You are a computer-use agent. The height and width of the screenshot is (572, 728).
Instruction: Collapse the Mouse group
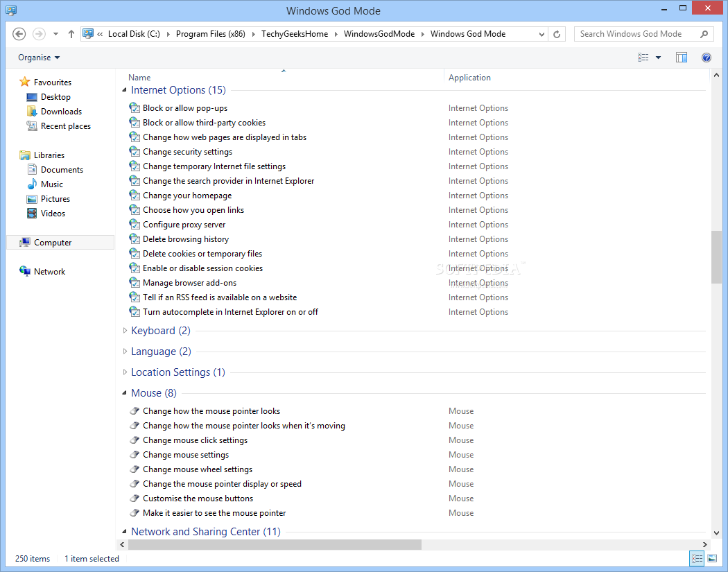click(x=124, y=393)
